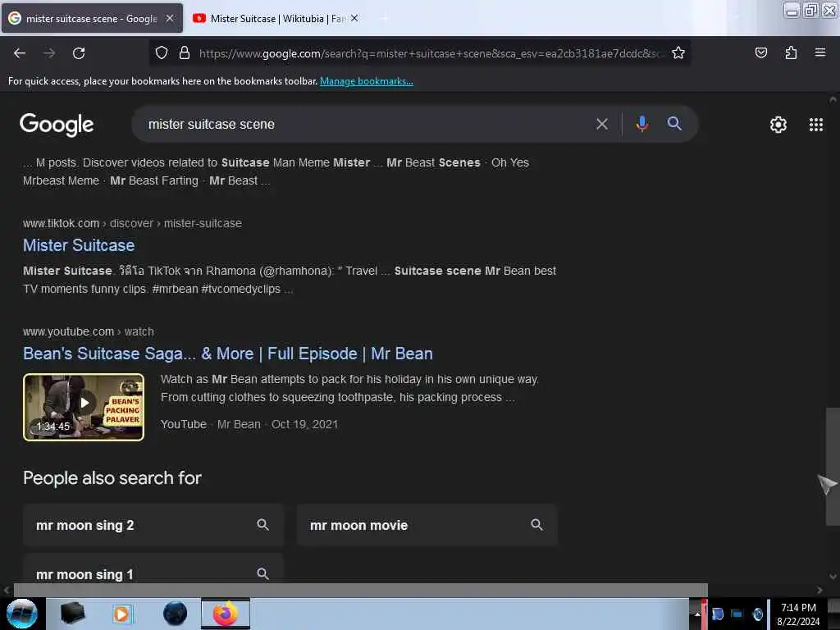The width and height of the screenshot is (840, 630).
Task: Open the Extensions puzzle icon
Action: [791, 52]
